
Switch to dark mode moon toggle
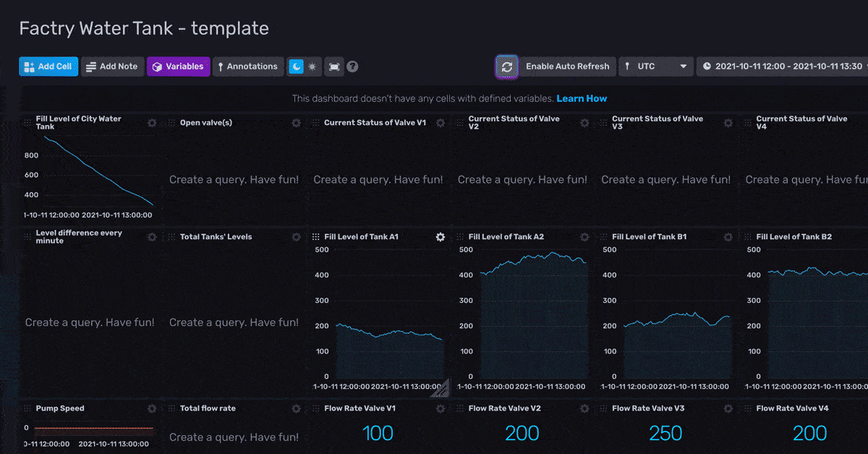click(x=296, y=67)
